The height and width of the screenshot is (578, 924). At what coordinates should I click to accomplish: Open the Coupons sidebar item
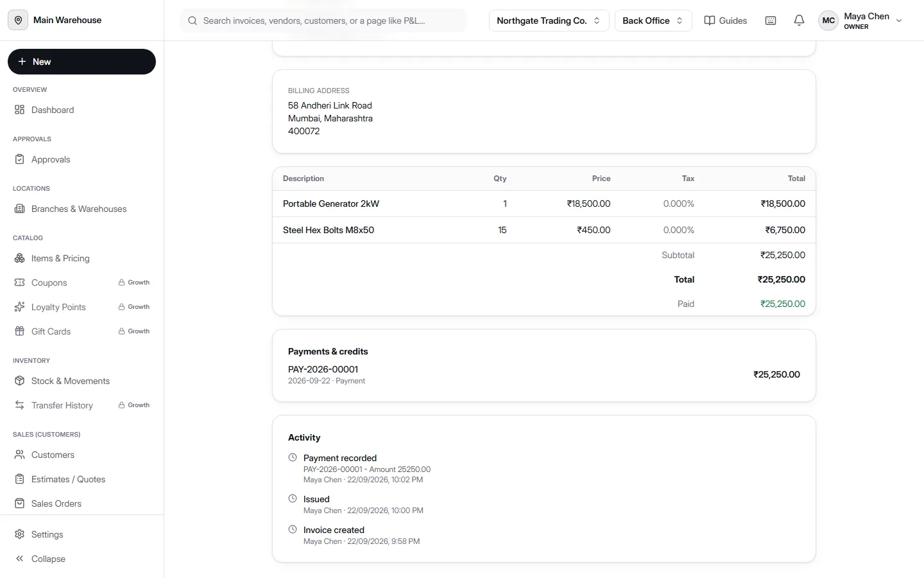click(81, 283)
